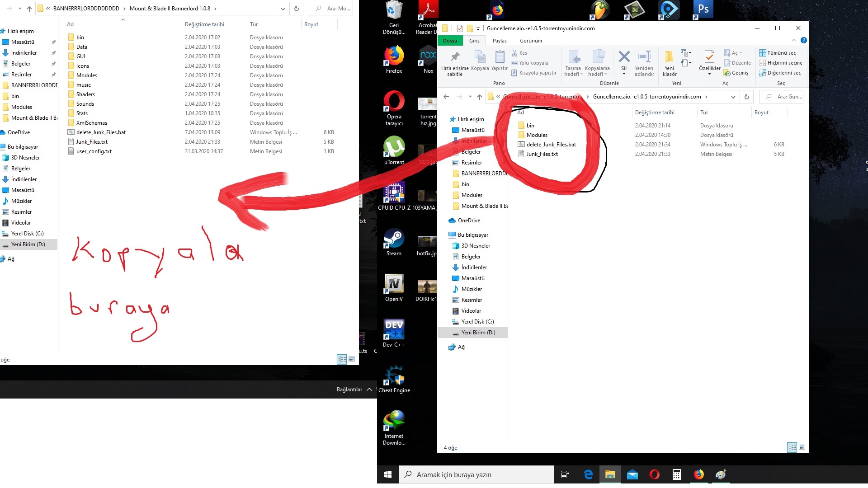Viewport: 868px width, 488px height.
Task: Click Kopyalama hedefi copy-to icon
Action: point(597,63)
